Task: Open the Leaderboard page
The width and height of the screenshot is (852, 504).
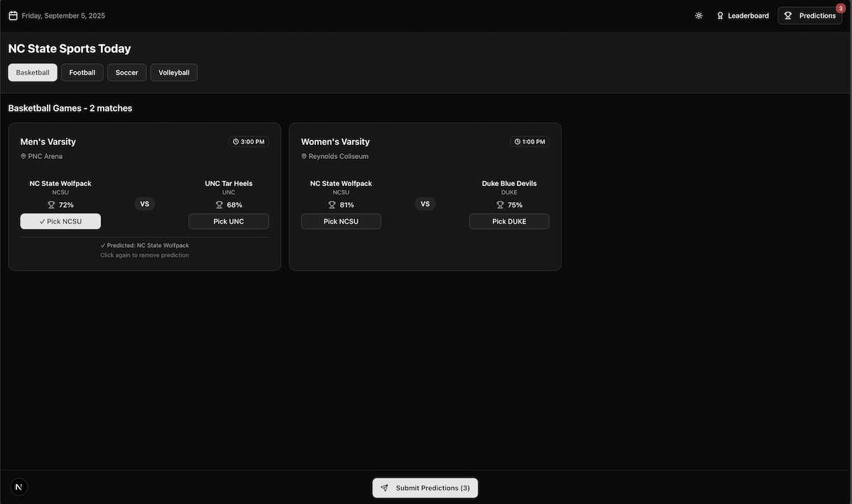Action: tap(742, 16)
